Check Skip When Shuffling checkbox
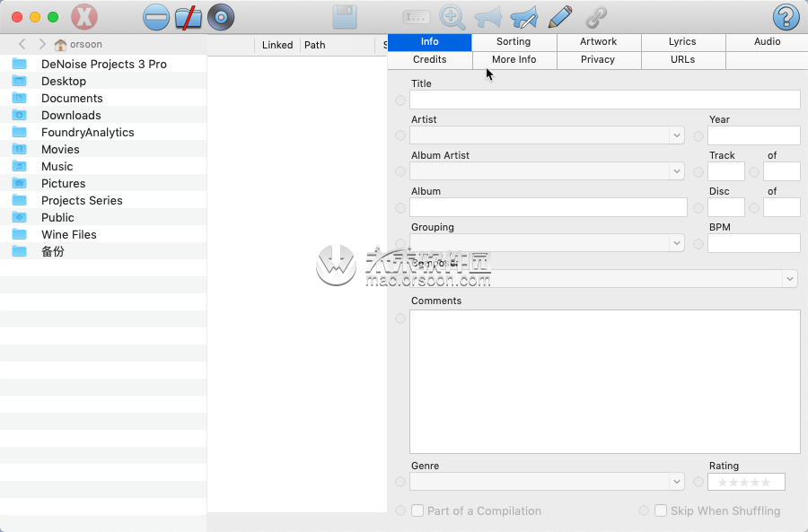 661,510
